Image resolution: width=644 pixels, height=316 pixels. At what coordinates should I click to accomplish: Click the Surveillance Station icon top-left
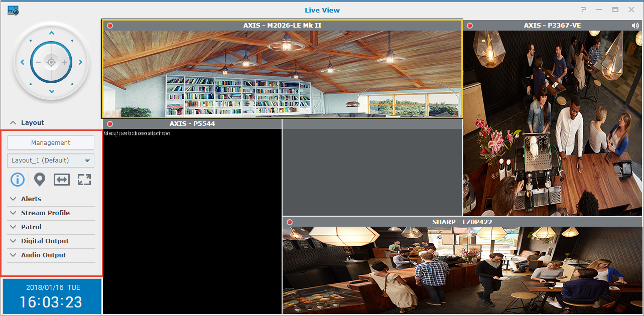tap(12, 10)
